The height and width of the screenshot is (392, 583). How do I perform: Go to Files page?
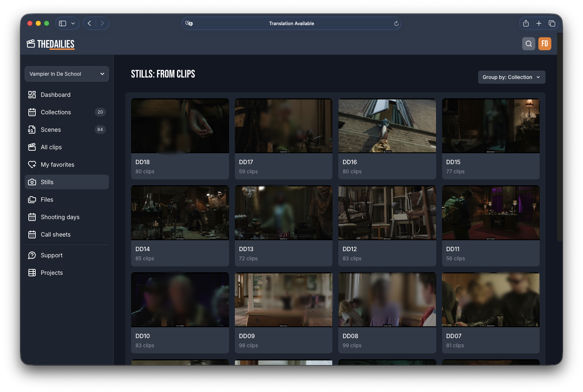pos(67,199)
